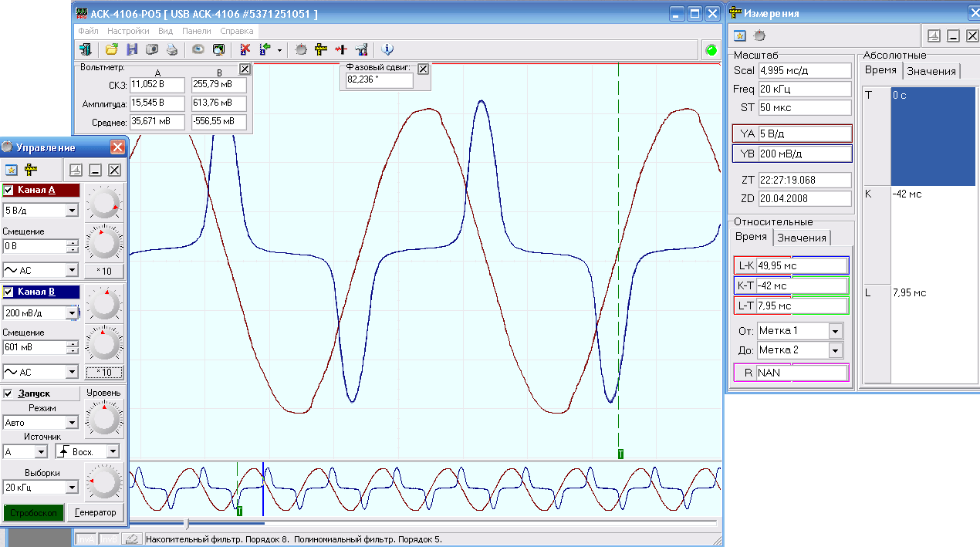
Task: Click the exit door icon in toolbar
Action: 86,49
